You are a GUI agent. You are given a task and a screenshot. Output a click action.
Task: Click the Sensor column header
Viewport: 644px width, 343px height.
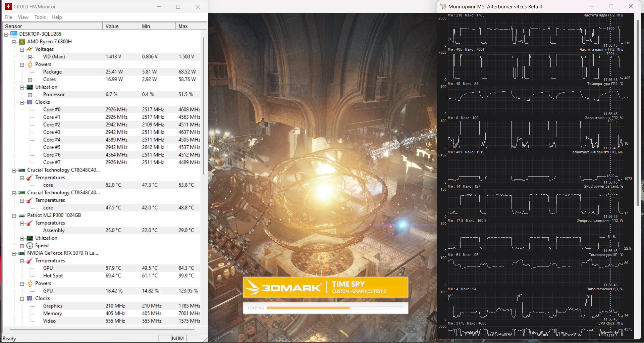click(x=52, y=26)
